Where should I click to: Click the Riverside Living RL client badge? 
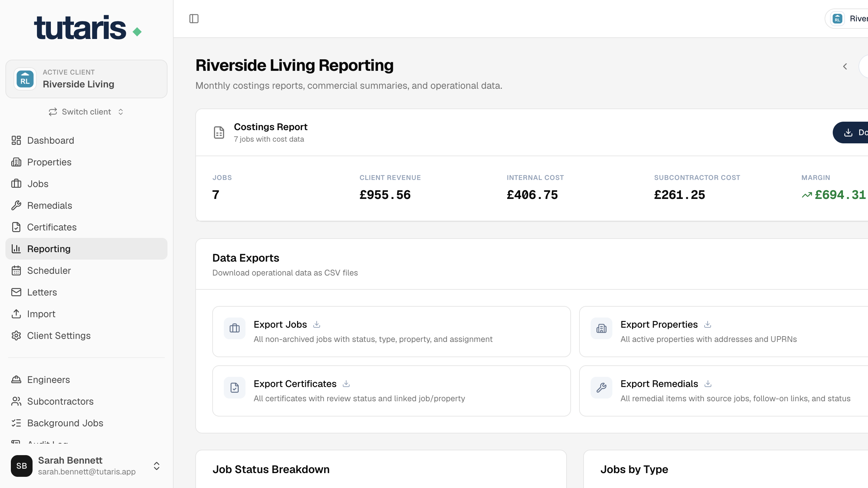click(x=25, y=79)
